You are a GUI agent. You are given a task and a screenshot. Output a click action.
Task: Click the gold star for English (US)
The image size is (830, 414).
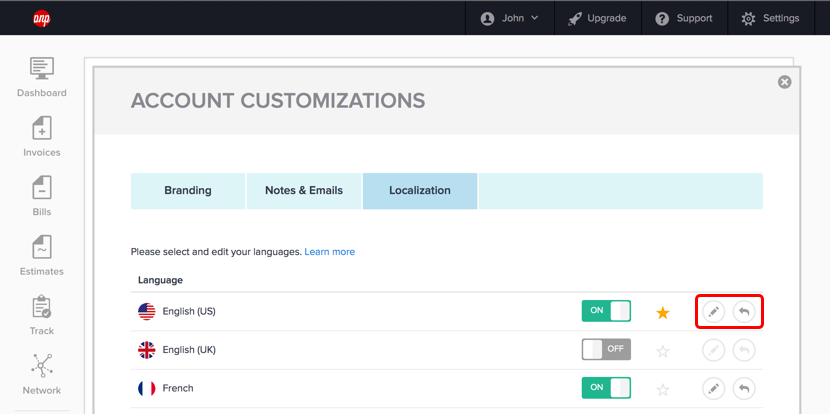tap(663, 313)
